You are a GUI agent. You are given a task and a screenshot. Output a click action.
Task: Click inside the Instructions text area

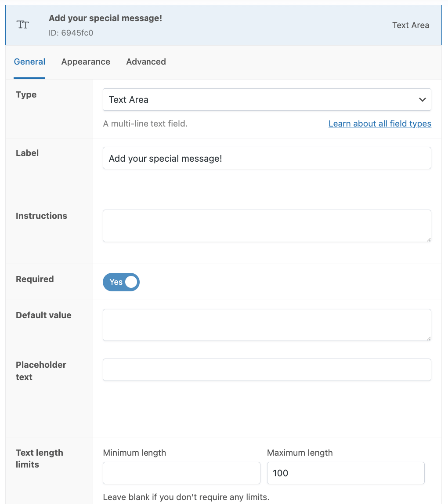267,225
